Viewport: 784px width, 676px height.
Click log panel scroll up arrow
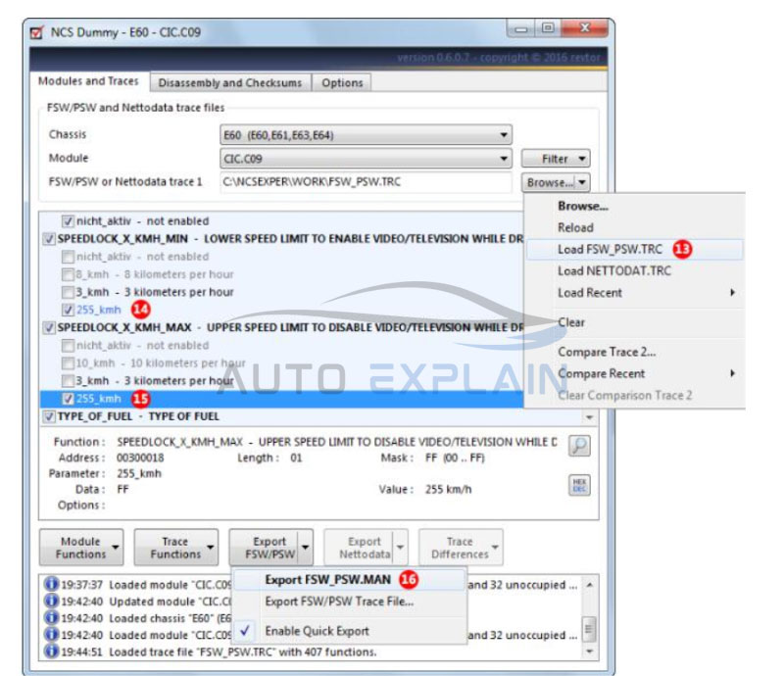pyautogui.click(x=590, y=585)
